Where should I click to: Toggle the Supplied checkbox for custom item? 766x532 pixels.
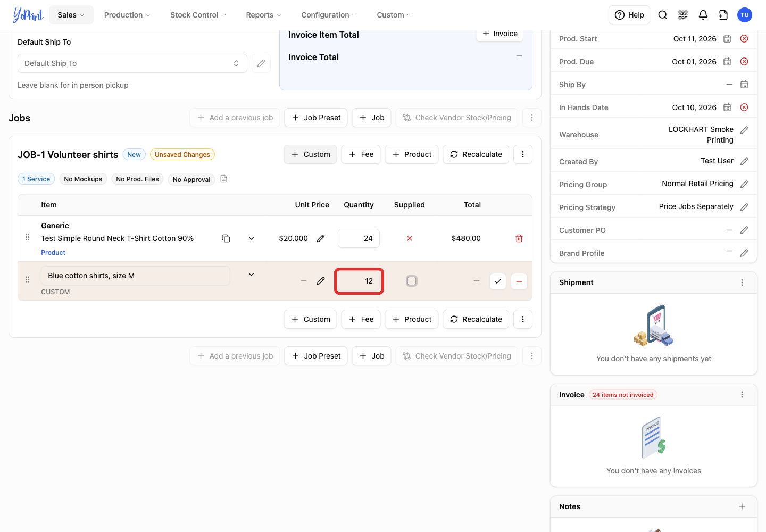coord(412,281)
